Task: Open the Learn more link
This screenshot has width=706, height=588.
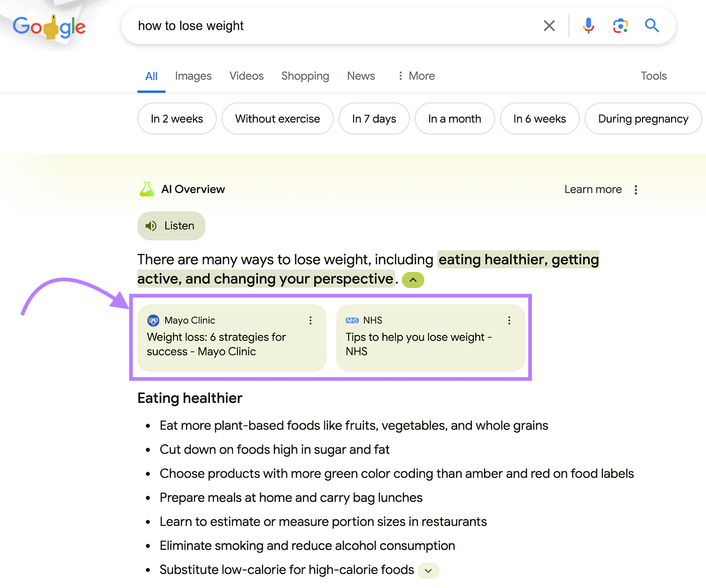Action: [x=593, y=190]
